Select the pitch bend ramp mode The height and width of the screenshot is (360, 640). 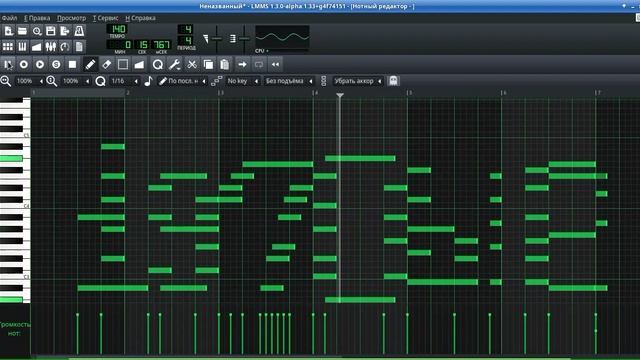coord(139,64)
